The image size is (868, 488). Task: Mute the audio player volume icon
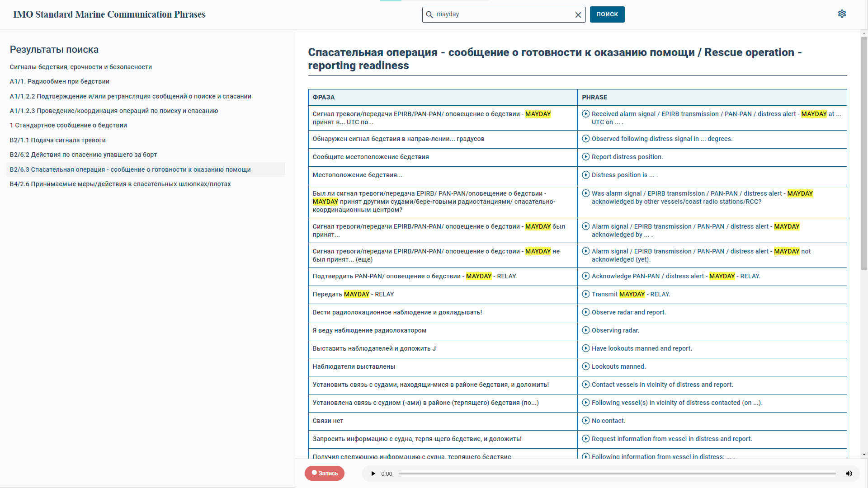click(849, 474)
